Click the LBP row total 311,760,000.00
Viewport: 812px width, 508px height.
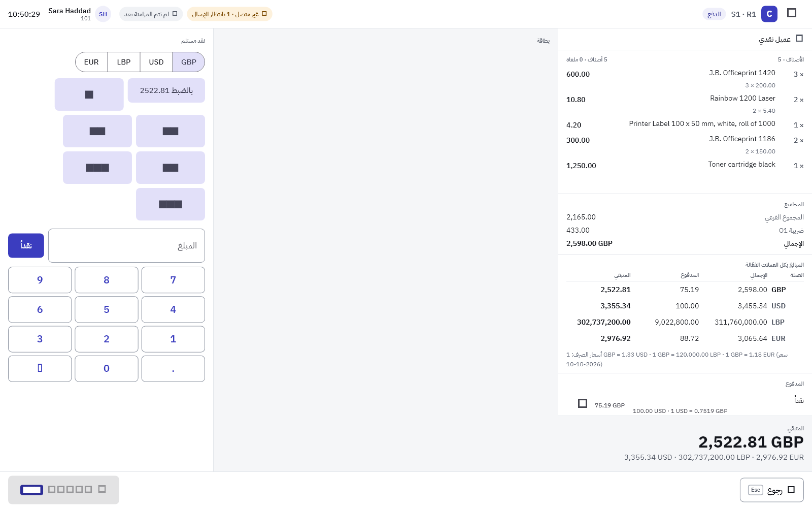740,322
